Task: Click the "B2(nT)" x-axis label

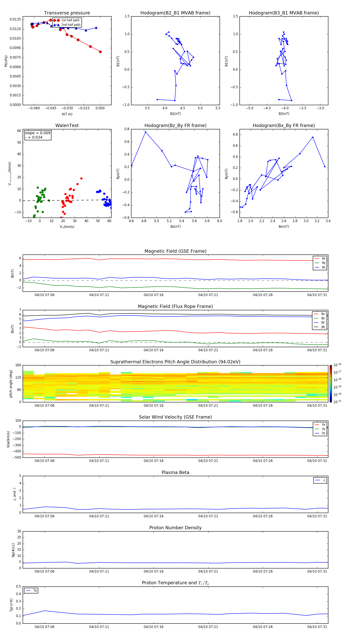Action: click(175, 114)
